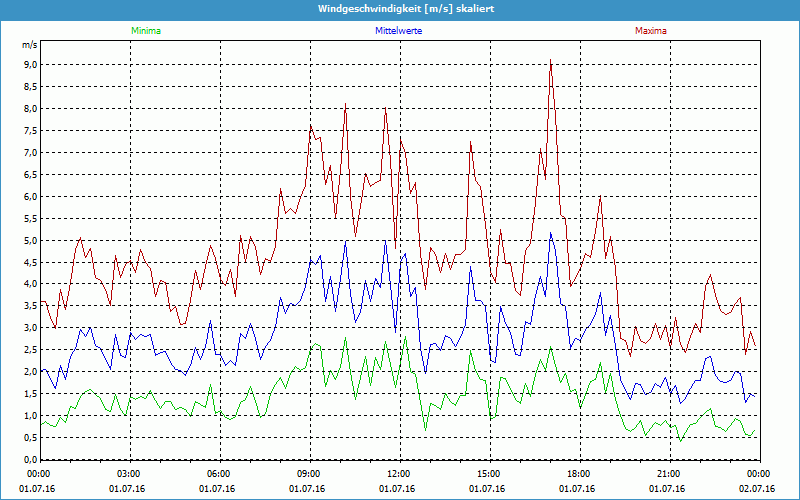Click the Windgeschwindigkeit [m/s] skaliert title bar
The width and height of the screenshot is (800, 500).
[400, 9]
